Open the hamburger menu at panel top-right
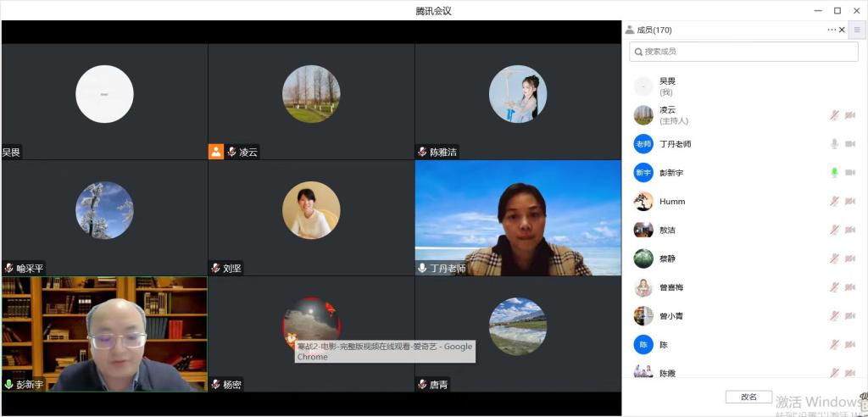Image resolution: width=868 pixels, height=417 pixels. pos(856,30)
